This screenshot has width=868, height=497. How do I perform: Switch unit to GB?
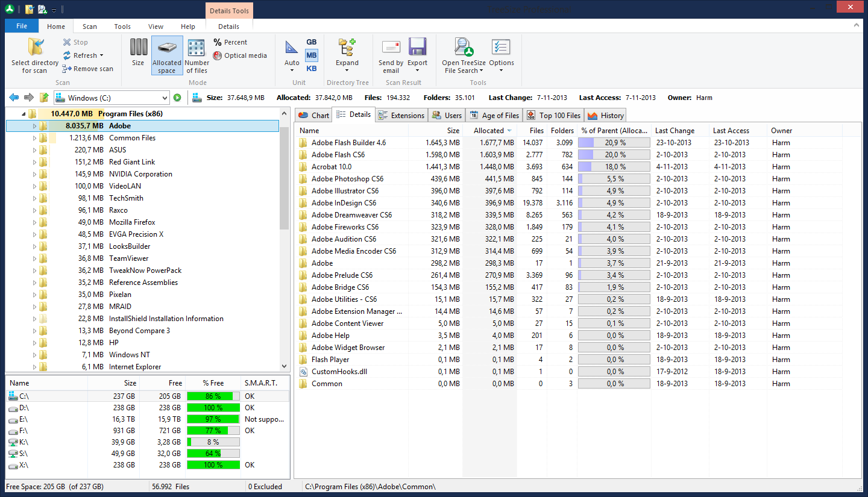point(311,42)
